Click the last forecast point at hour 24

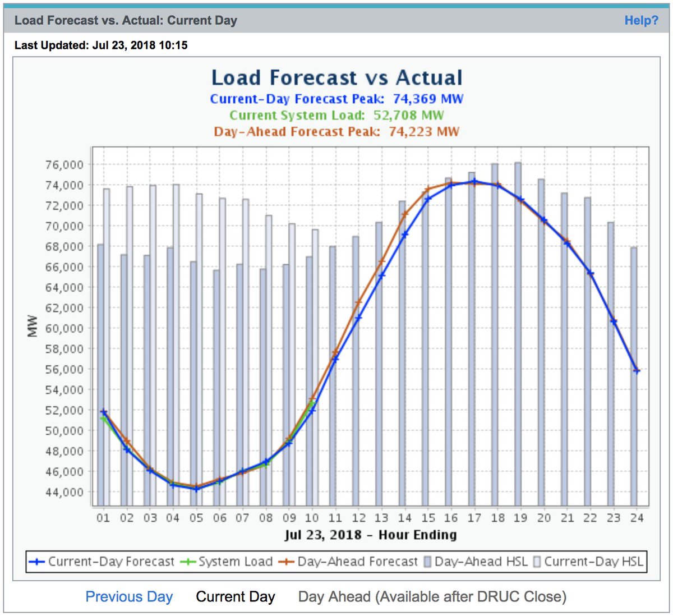(637, 370)
